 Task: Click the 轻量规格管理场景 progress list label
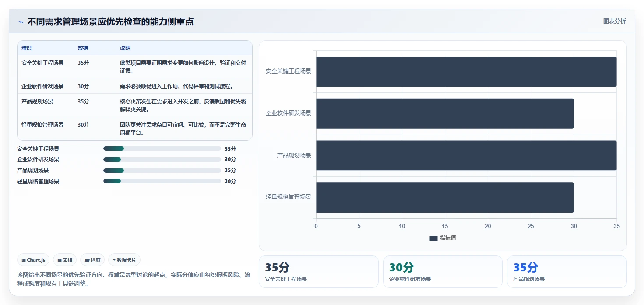click(x=38, y=181)
